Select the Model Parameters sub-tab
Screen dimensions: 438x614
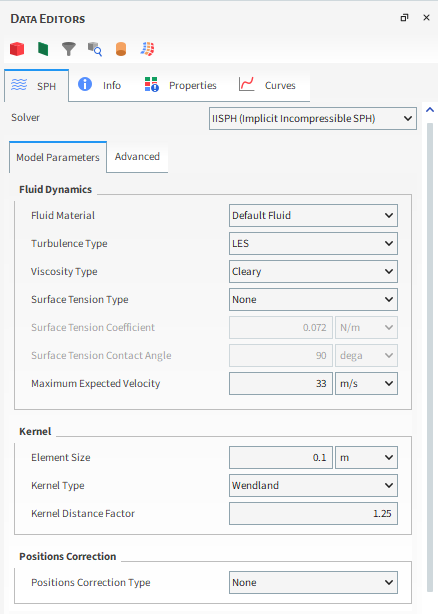[58, 157]
